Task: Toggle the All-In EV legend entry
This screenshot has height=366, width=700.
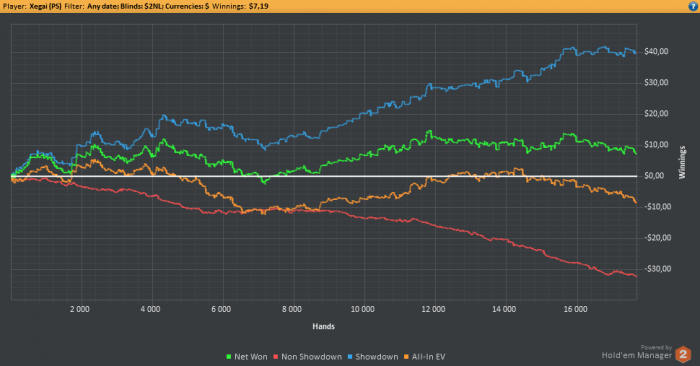Action: pos(425,357)
